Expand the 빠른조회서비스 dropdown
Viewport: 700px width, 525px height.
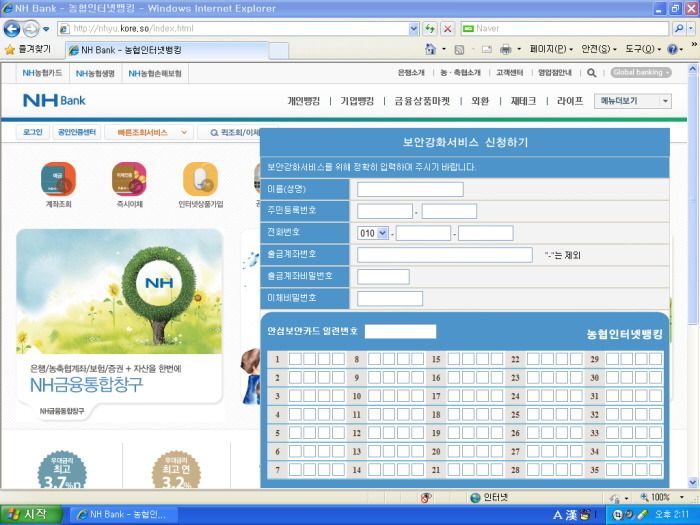(x=149, y=133)
